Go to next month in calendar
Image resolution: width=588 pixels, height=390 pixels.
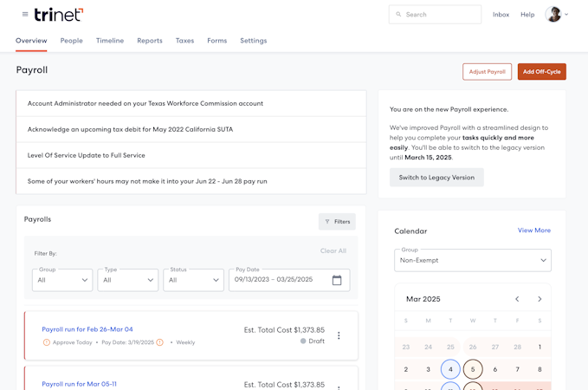point(540,299)
